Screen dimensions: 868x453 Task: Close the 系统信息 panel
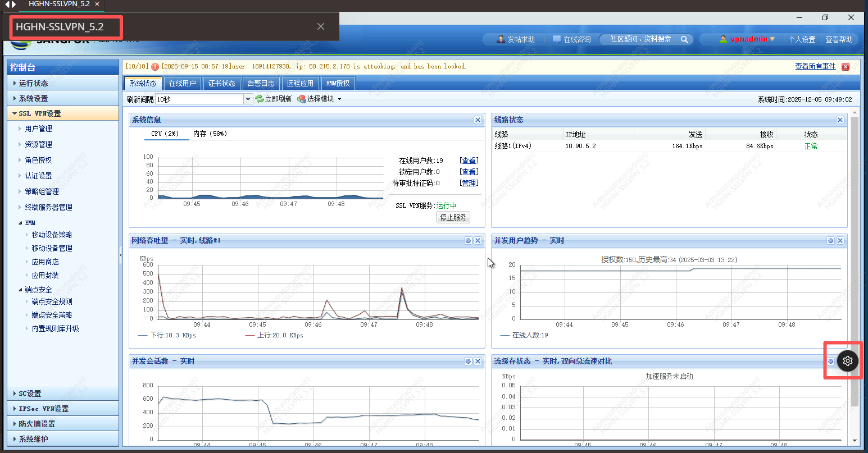point(478,120)
